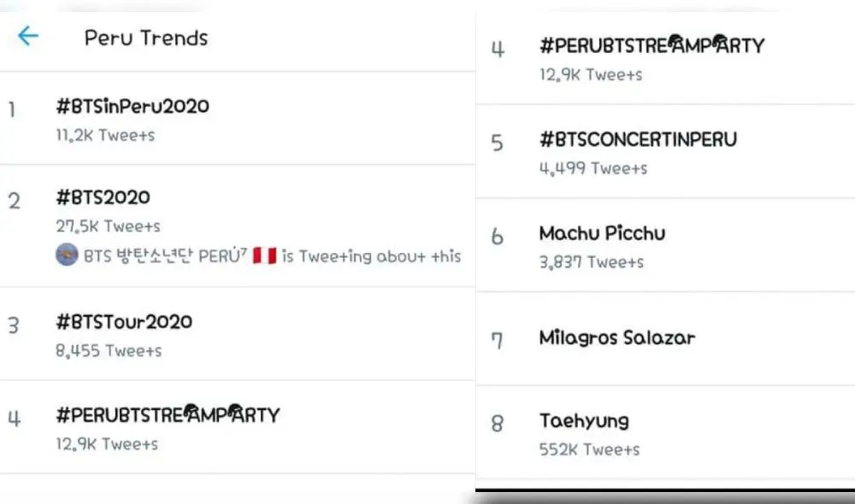Click the Machu Picchu trending topic
This screenshot has width=855, height=504.
(604, 233)
